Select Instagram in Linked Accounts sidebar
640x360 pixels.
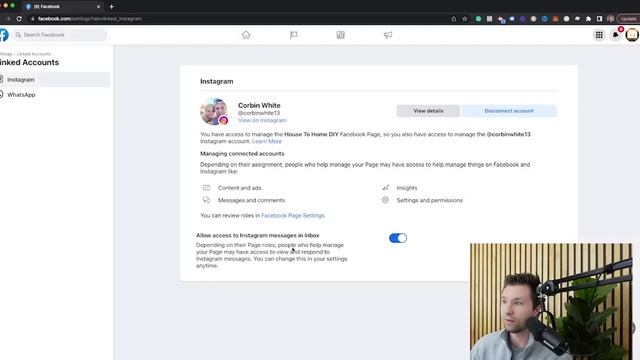coord(55,80)
